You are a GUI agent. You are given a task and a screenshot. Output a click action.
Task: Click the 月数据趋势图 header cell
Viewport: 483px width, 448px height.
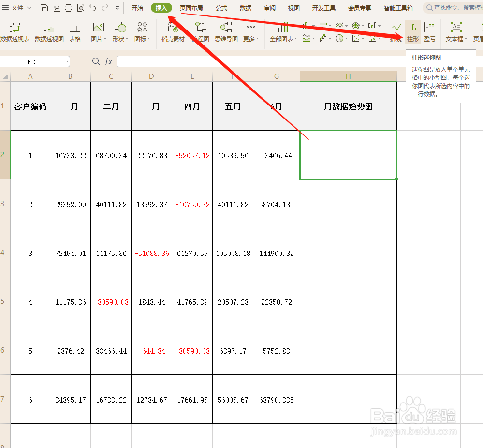point(348,106)
